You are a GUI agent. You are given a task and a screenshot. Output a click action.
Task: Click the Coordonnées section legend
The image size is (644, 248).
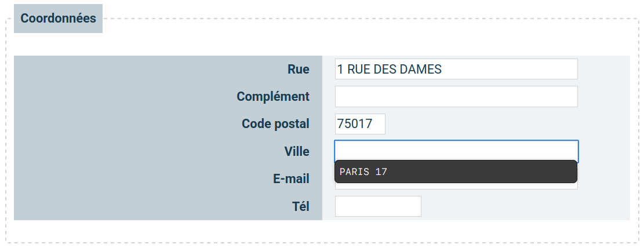58,18
